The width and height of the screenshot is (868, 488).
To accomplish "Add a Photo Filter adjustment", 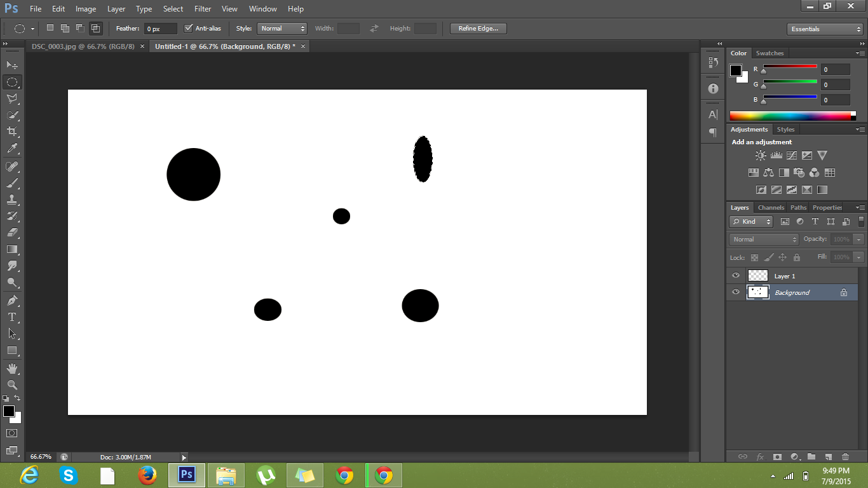I will pyautogui.click(x=799, y=172).
